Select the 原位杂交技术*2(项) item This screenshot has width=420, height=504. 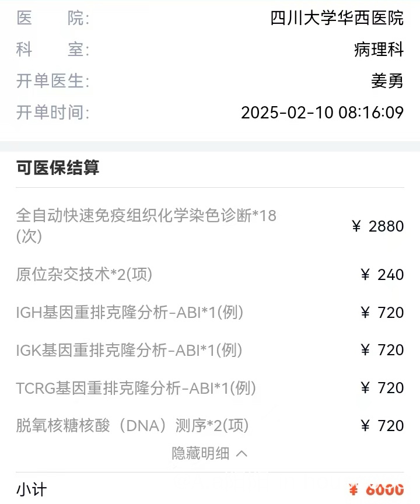pyautogui.click(x=84, y=274)
